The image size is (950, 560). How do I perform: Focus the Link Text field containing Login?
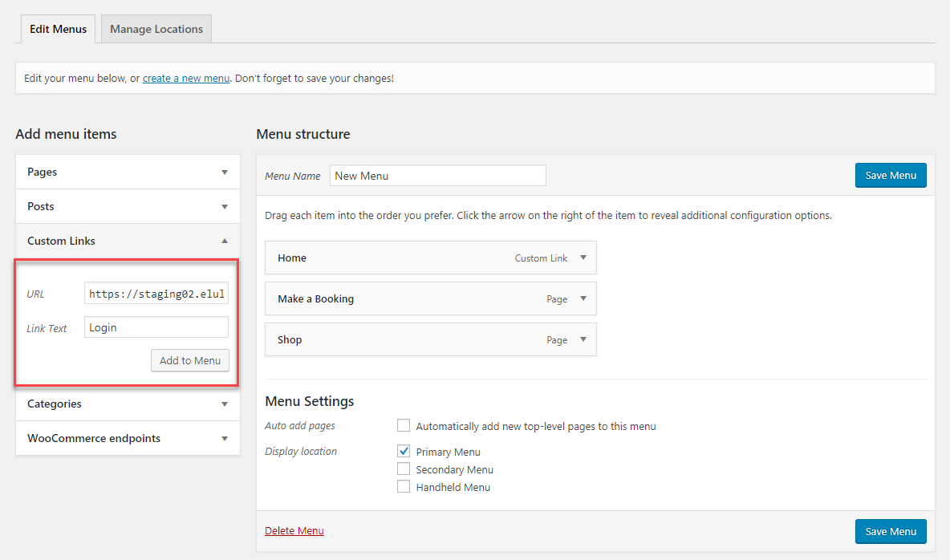pos(156,327)
